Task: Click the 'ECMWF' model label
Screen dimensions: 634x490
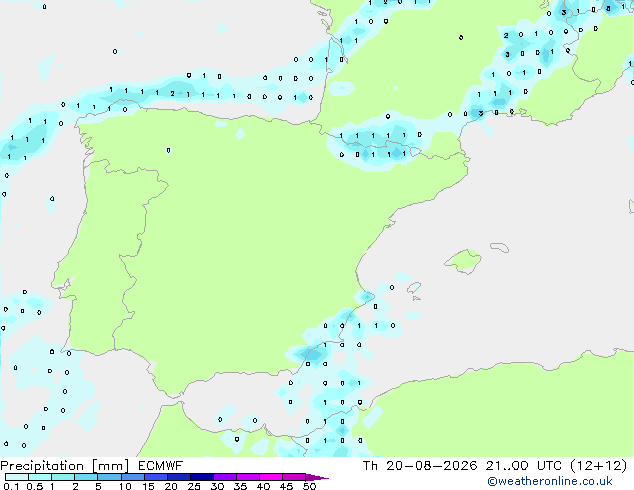Action: 161,466
